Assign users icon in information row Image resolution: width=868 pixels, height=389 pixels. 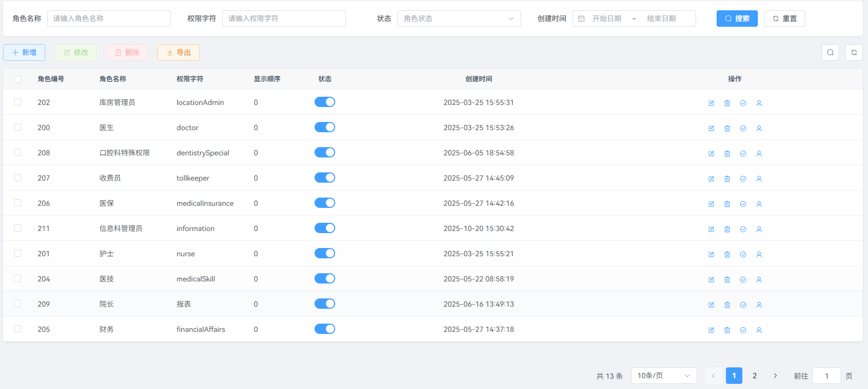[759, 229]
